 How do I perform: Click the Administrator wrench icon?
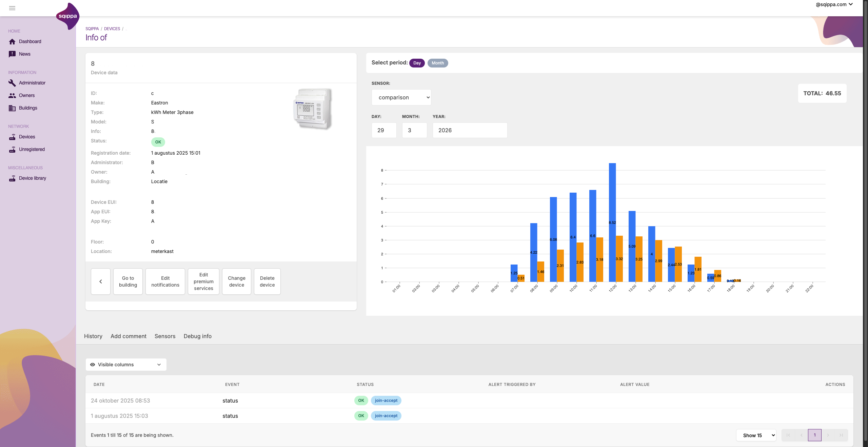coord(12,83)
